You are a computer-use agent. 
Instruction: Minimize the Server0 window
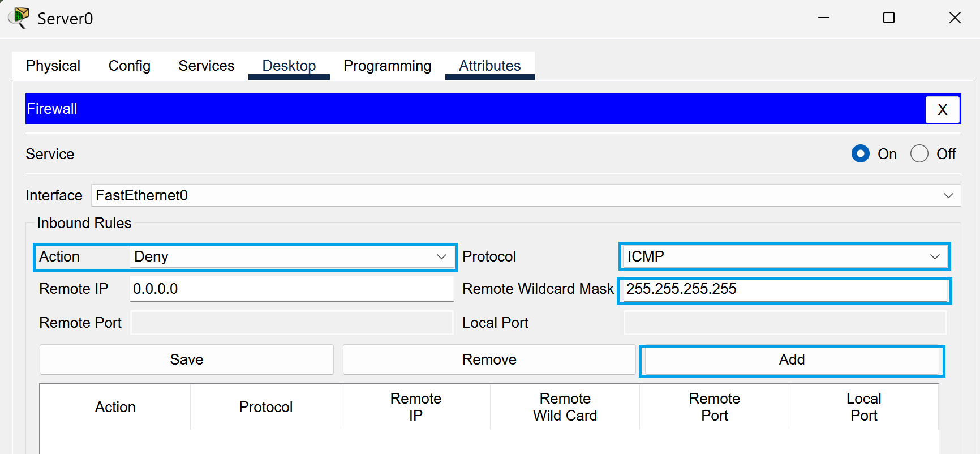click(x=824, y=18)
